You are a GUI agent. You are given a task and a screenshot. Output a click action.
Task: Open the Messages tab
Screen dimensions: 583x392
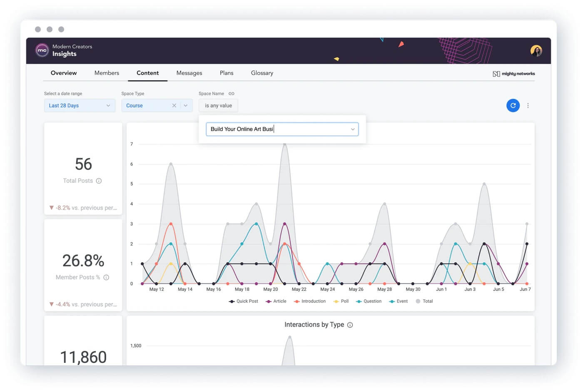[x=189, y=73]
